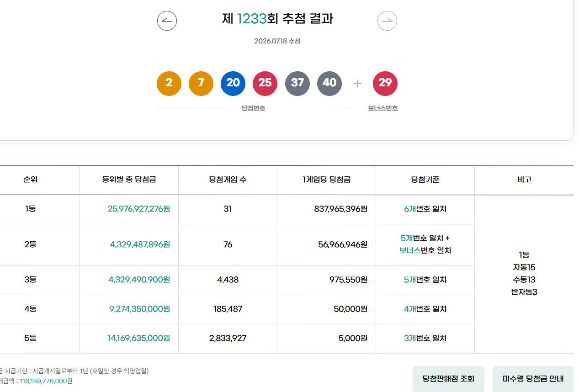Click the 5개번호 일치 criterion in 3등 row
Screen dimensions: 579x392
(x=425, y=280)
